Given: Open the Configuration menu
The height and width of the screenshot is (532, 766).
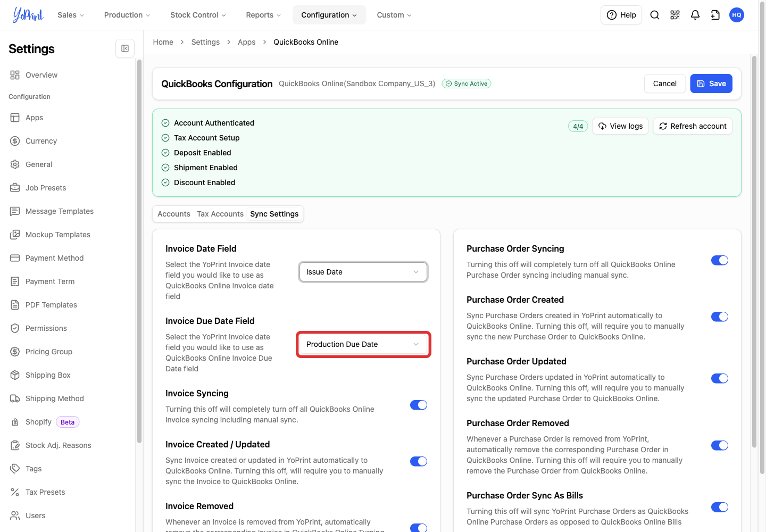Looking at the screenshot, I should 329,15.
